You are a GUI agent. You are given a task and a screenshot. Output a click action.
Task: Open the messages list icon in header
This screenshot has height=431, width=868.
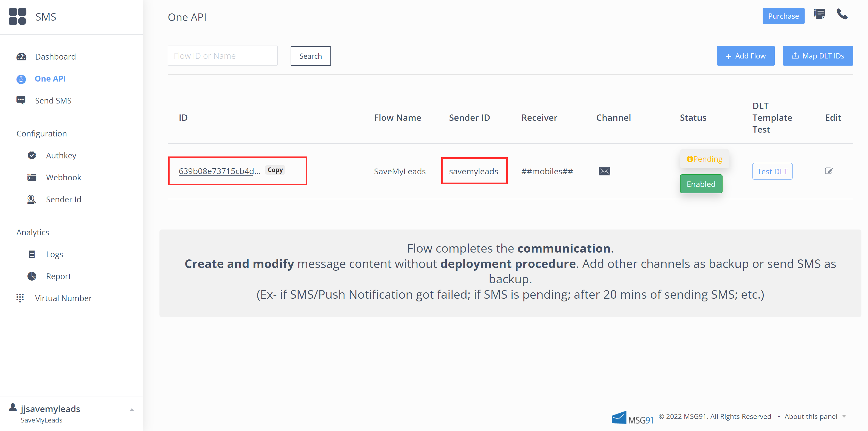(x=819, y=14)
